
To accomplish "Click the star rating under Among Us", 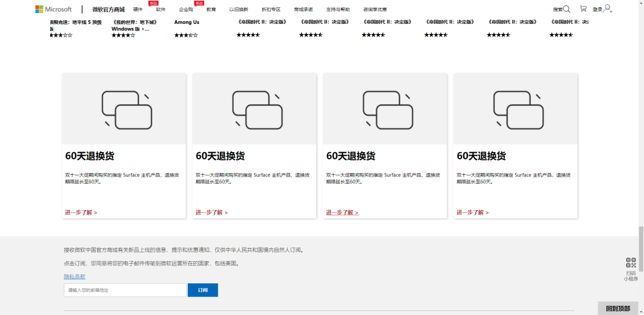I will 186,35.
